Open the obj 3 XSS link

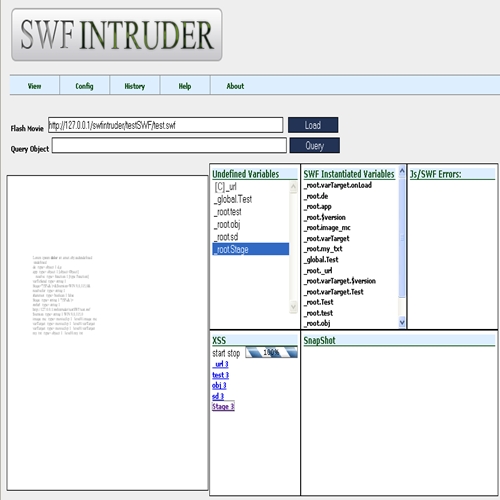coord(219,386)
